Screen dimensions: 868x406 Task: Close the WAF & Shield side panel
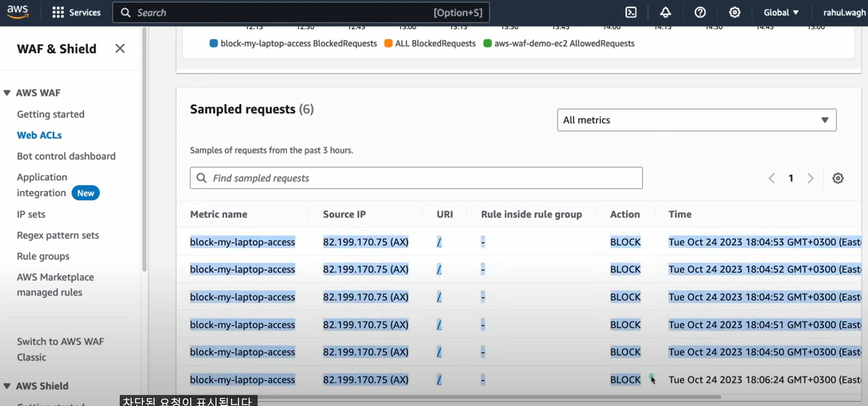[x=120, y=48]
